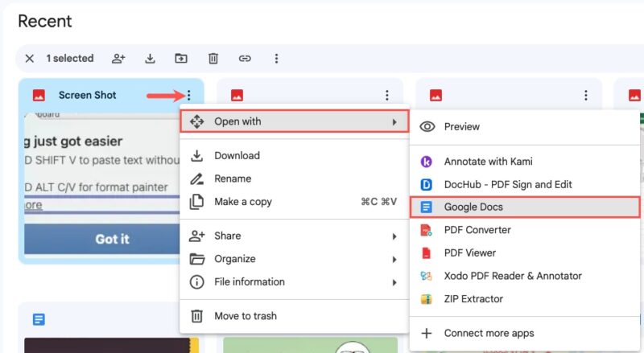Open file with ZIP Extractor
Screen dimensions: 644x353
(525, 299)
